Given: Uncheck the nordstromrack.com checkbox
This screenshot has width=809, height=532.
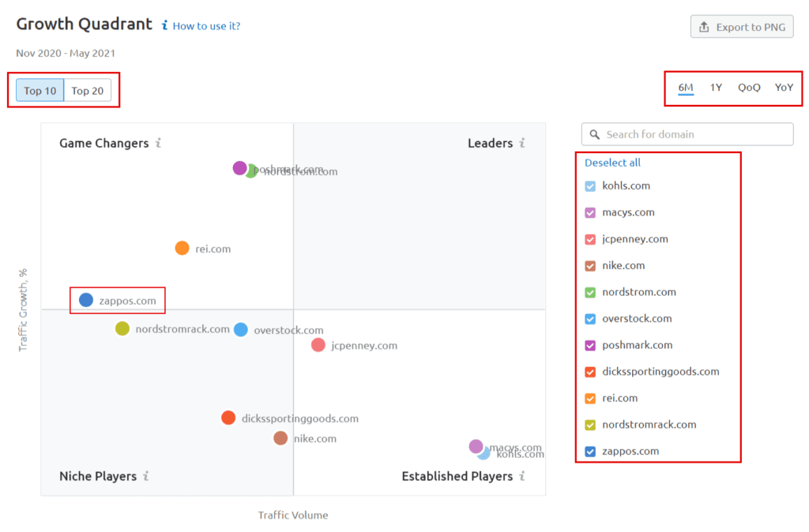Looking at the screenshot, I should tap(590, 425).
